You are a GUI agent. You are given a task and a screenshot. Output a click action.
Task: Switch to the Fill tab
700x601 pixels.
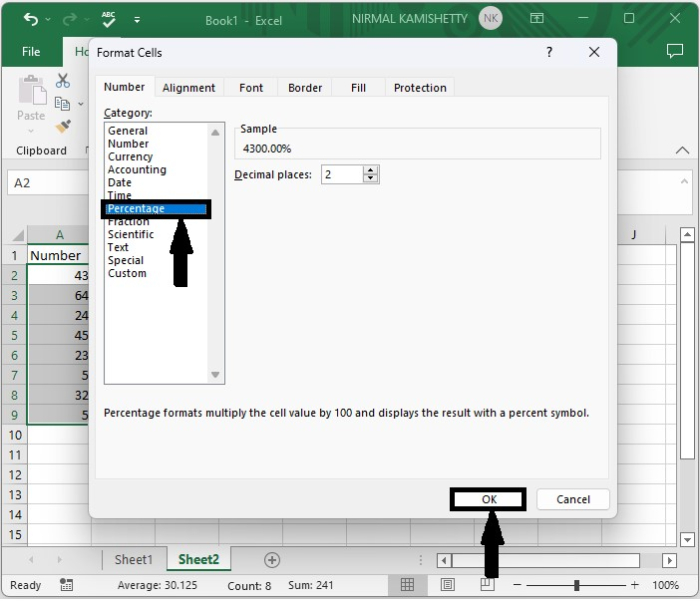(358, 88)
